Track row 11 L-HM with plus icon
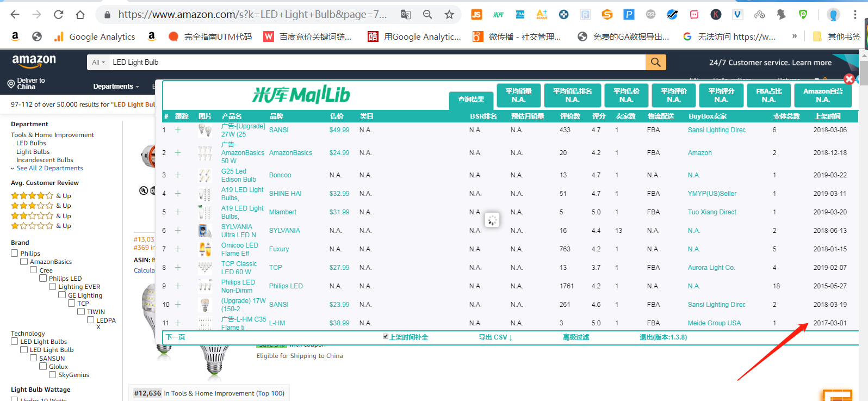The width and height of the screenshot is (868, 401). (178, 323)
